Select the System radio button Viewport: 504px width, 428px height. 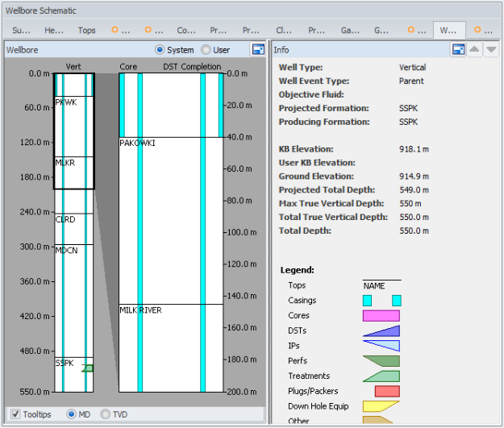tap(160, 49)
